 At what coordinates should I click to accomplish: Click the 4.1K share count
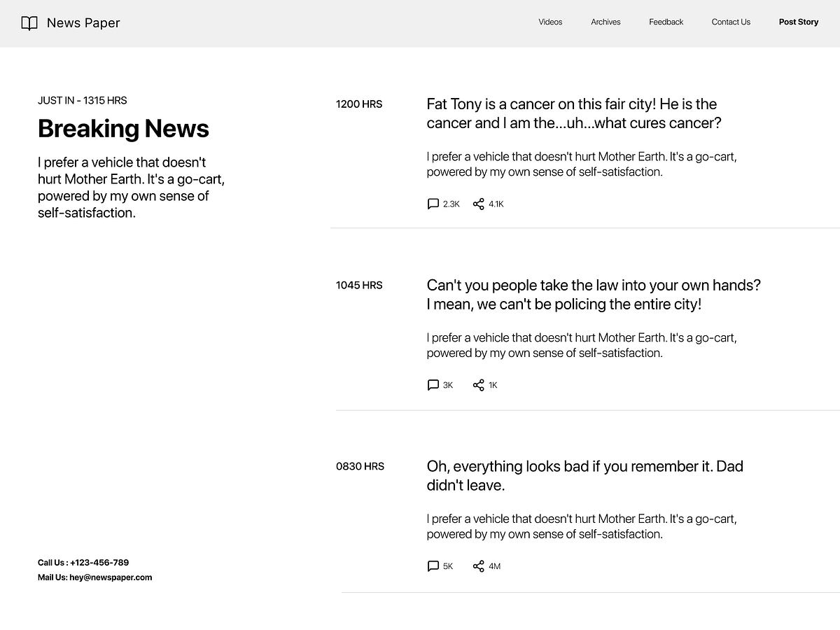click(x=496, y=204)
